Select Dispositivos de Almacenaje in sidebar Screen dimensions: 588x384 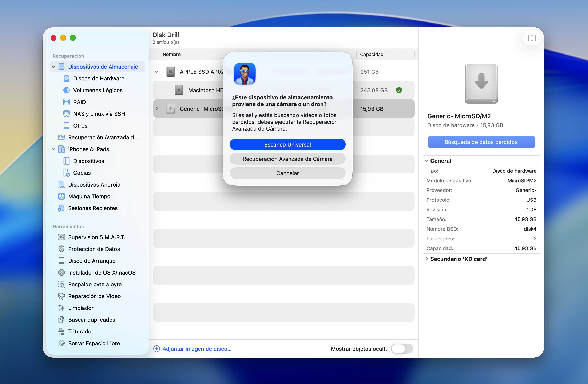[98, 67]
